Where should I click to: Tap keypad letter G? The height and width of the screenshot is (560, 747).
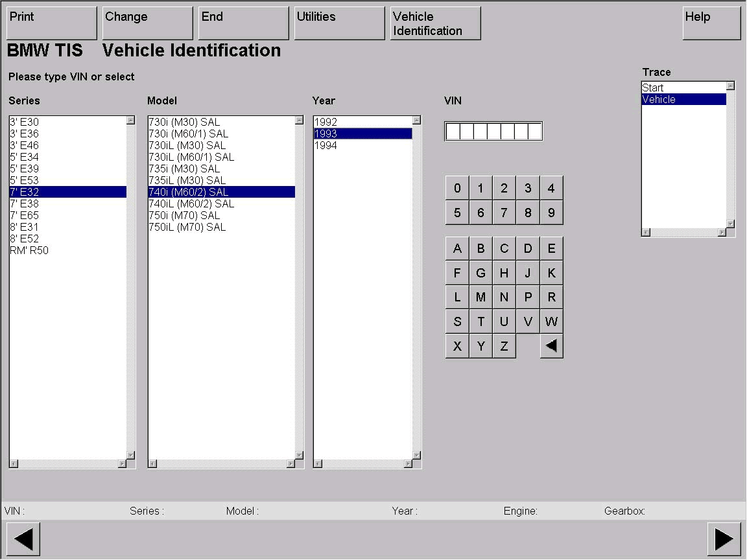pos(480,273)
